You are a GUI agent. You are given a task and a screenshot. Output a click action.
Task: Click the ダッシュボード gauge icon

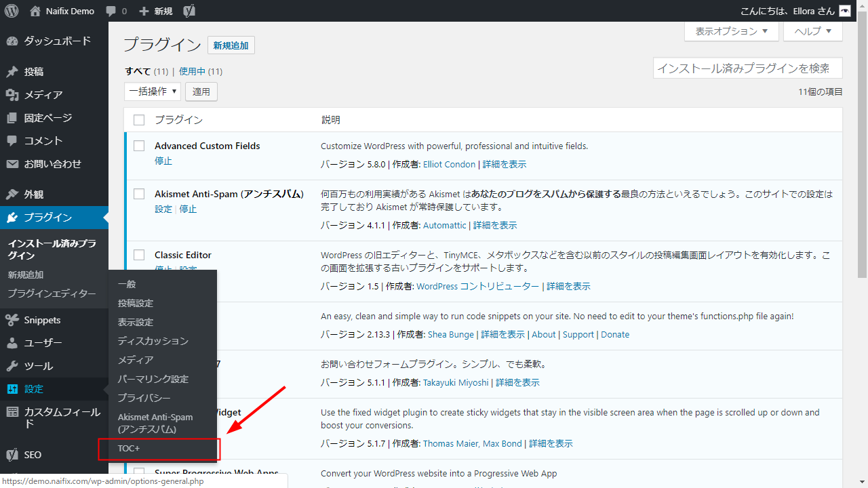point(12,41)
